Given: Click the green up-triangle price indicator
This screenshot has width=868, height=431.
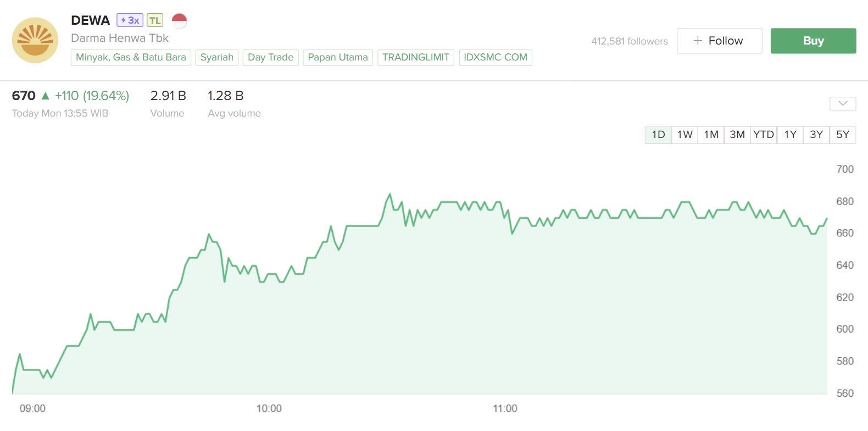Looking at the screenshot, I should click(x=45, y=96).
